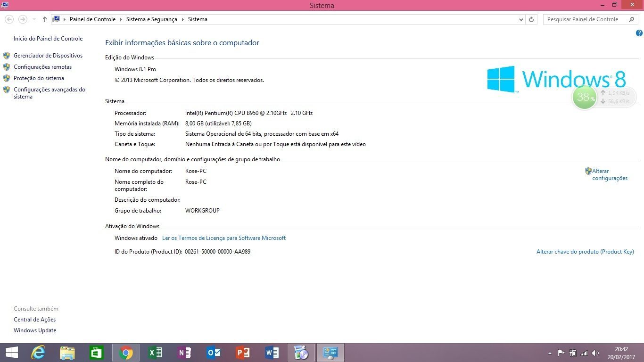This screenshot has height=362, width=644.
Task: Click the shield icon beside Proteção do sistema
Action: click(7, 78)
